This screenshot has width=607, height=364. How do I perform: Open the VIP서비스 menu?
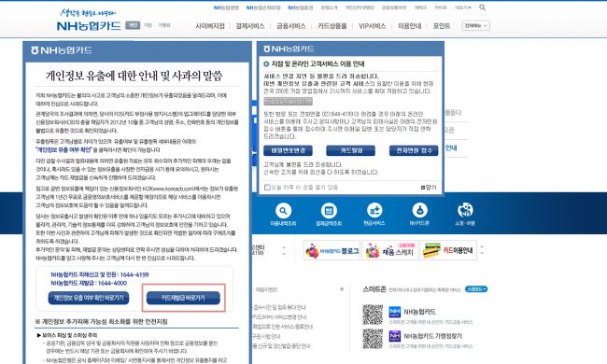[x=372, y=26]
